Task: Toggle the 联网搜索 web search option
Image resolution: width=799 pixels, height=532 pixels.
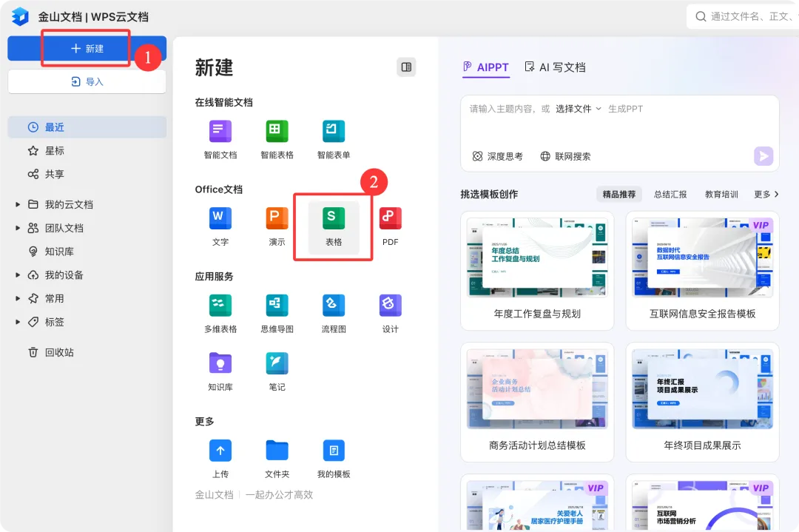Action: 565,156
